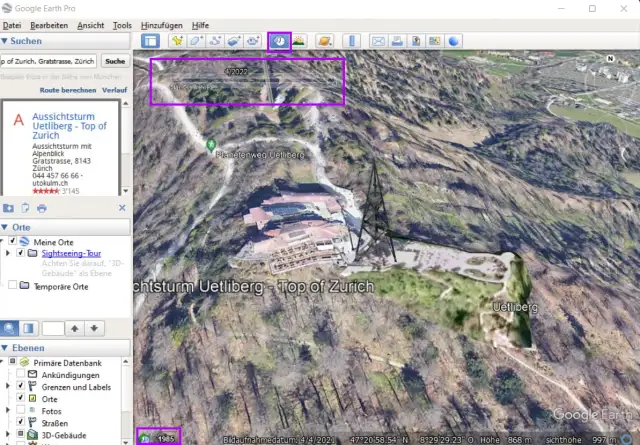Check the Temporäre Orte checkbox
The width and height of the screenshot is (640, 445).
(12, 285)
